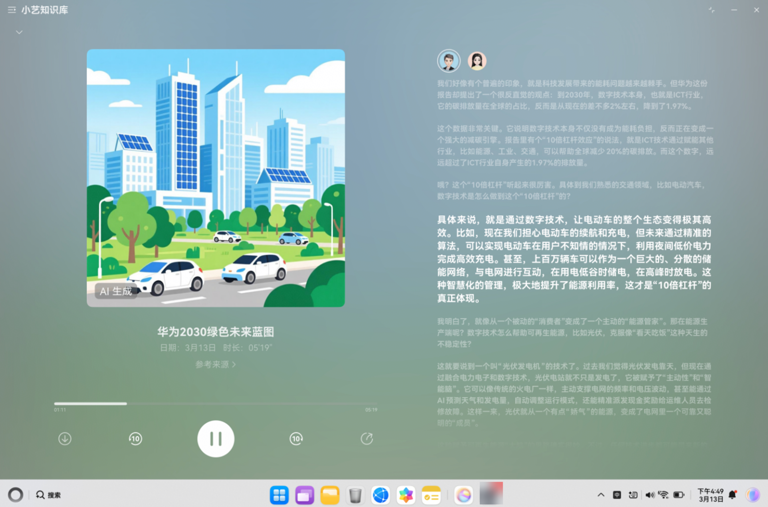This screenshot has height=507, width=768.
Task: Share the podcast with the arrow icon
Action: coord(366,438)
